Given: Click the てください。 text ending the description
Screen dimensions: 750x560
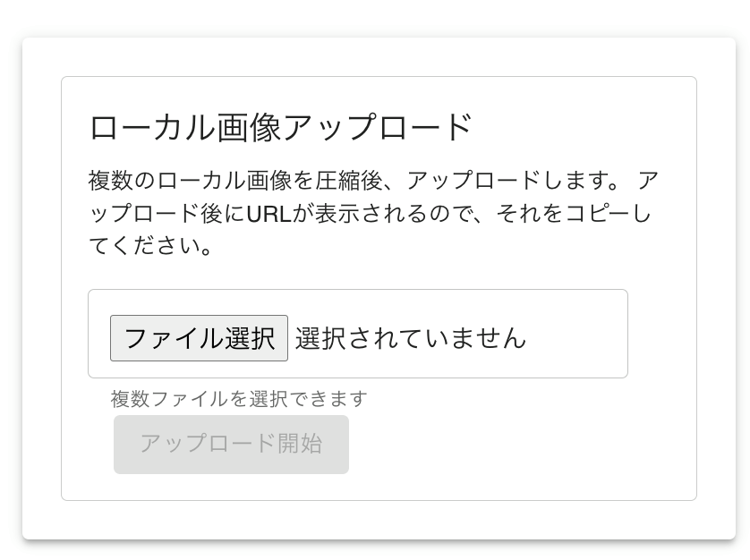Looking at the screenshot, I should 151,245.
